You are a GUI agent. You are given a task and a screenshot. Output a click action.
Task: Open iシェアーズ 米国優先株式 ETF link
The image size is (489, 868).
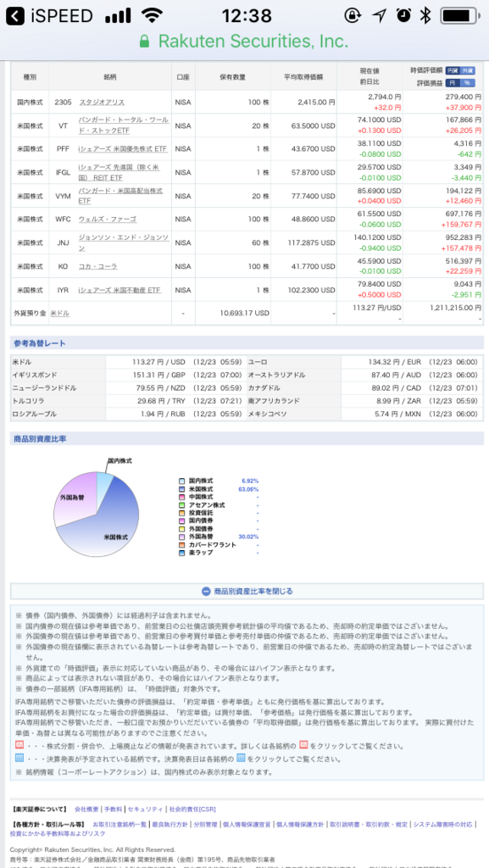[x=123, y=149]
